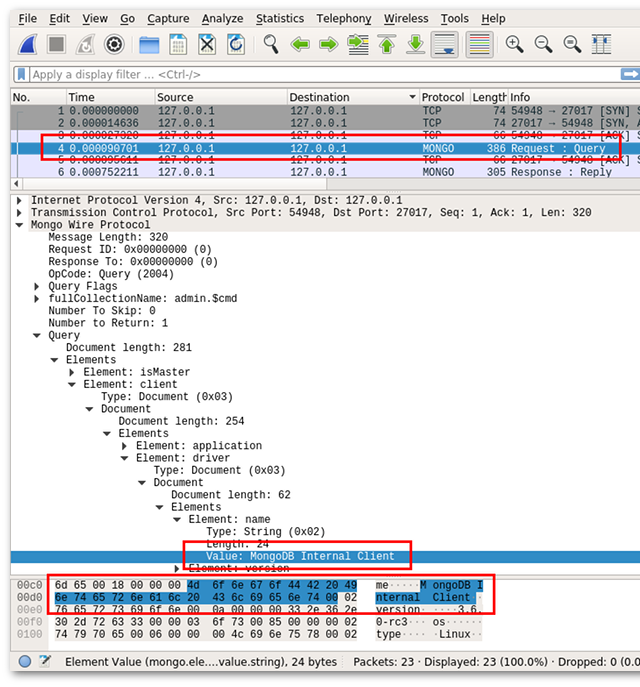
Task: Click the expert information status circle
Action: click(x=25, y=662)
